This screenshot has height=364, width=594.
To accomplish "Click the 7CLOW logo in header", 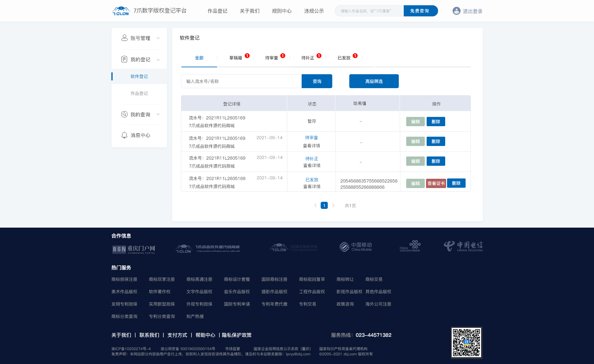I will [121, 11].
